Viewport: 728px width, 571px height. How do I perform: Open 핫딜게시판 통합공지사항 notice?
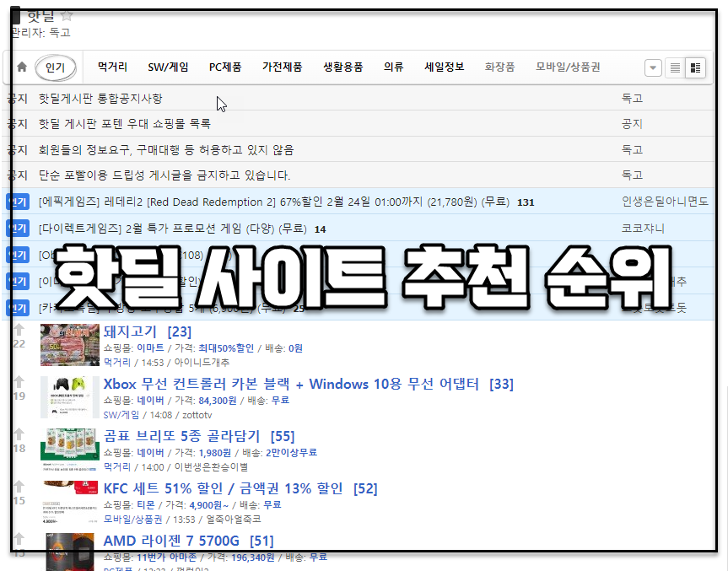[100, 99]
